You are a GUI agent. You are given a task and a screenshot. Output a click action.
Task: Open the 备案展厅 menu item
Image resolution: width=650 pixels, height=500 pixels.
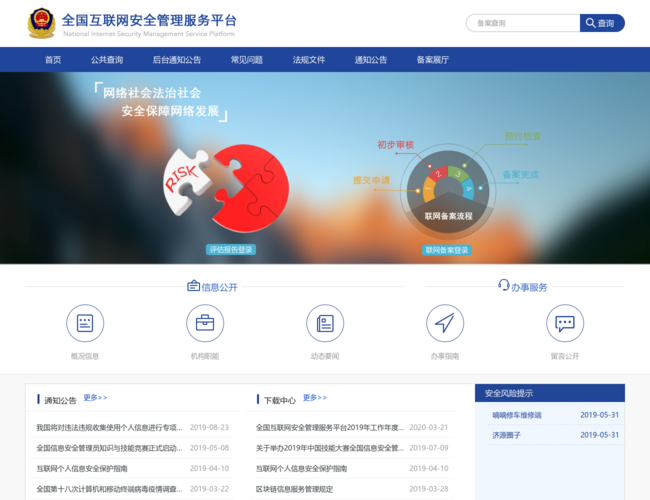[x=432, y=60]
